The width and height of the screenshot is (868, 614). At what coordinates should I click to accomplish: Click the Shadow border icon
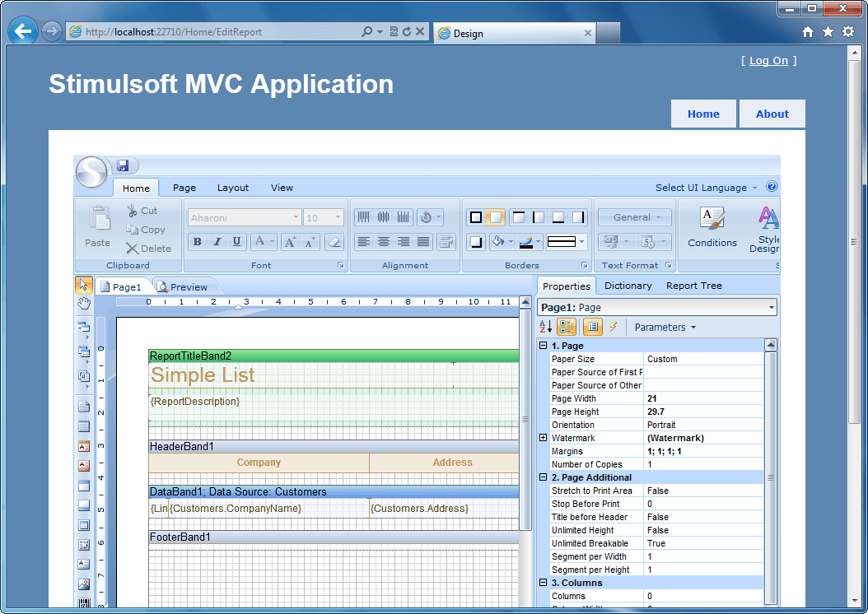tap(476, 242)
